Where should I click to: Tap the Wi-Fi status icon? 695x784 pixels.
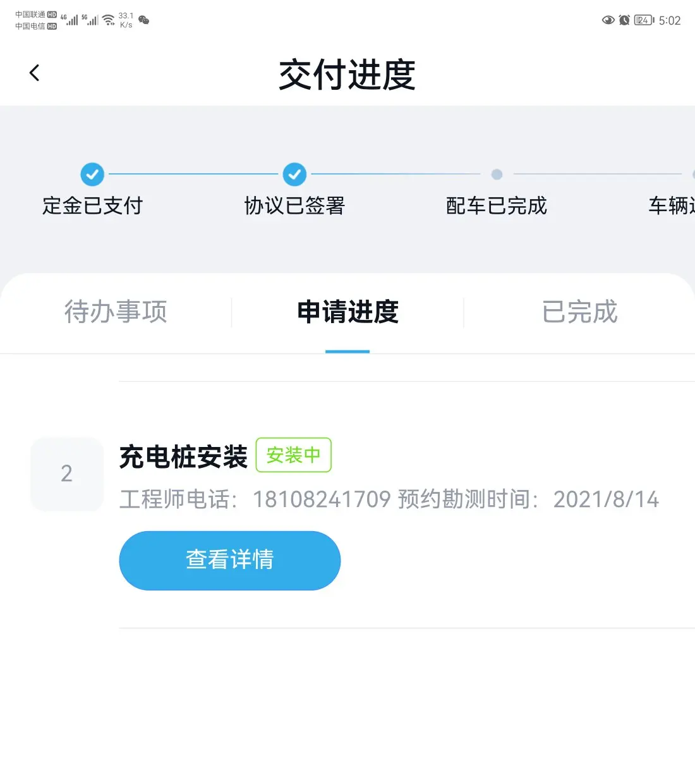pyautogui.click(x=109, y=20)
